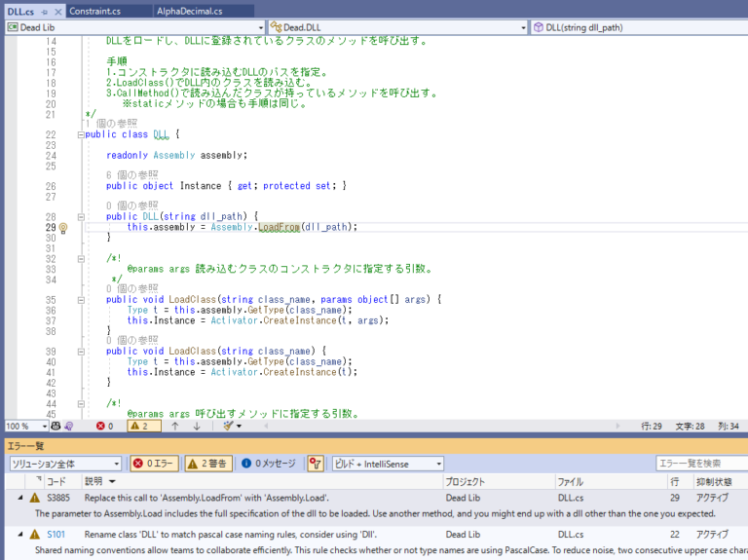Click the 文字: 28 status indicator
The width and height of the screenshot is (748, 560).
[x=690, y=427]
